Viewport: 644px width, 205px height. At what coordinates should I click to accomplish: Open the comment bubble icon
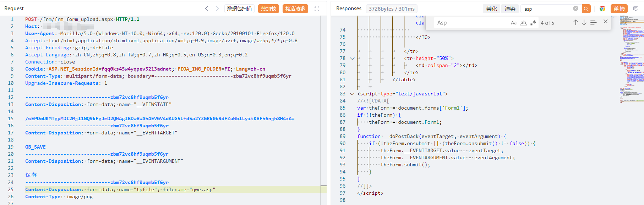click(636, 9)
